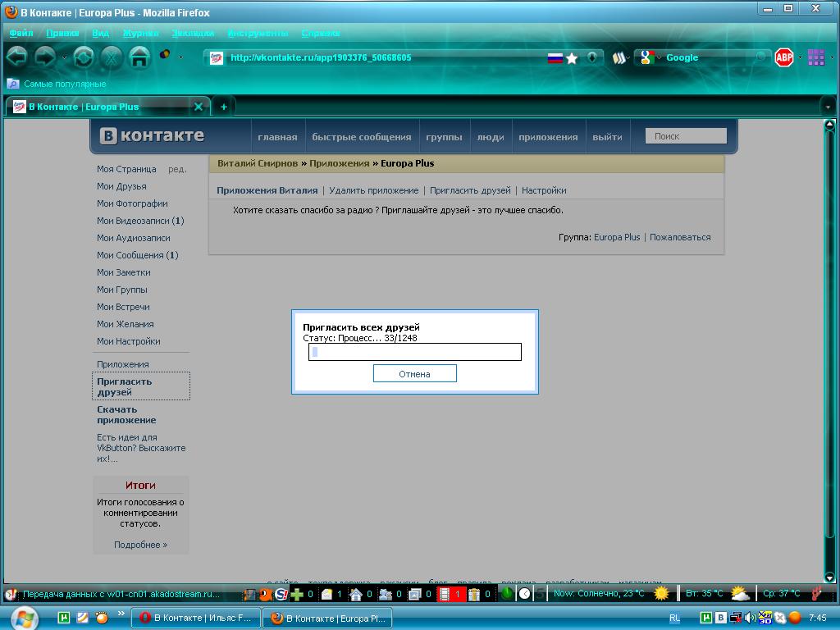Stop loading with the X toolbar icon
Screen dimensions: 840x630
111,57
